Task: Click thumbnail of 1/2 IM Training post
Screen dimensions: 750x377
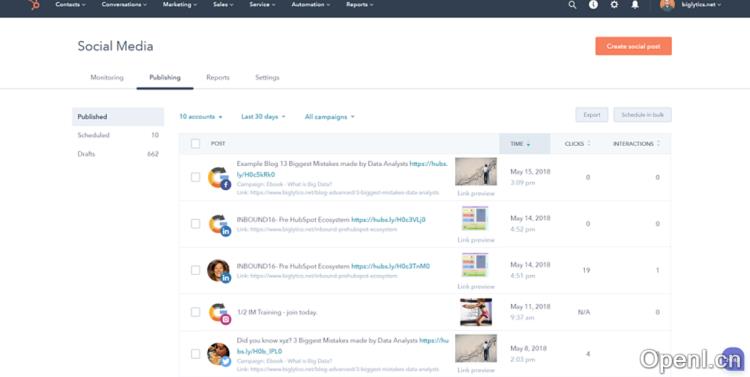Action: coord(476,312)
